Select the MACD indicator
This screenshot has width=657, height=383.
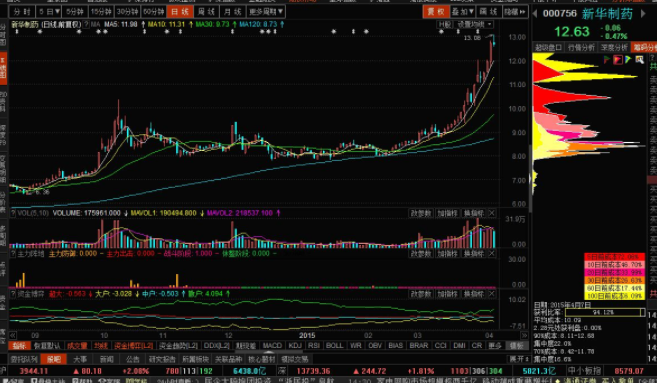[272, 346]
